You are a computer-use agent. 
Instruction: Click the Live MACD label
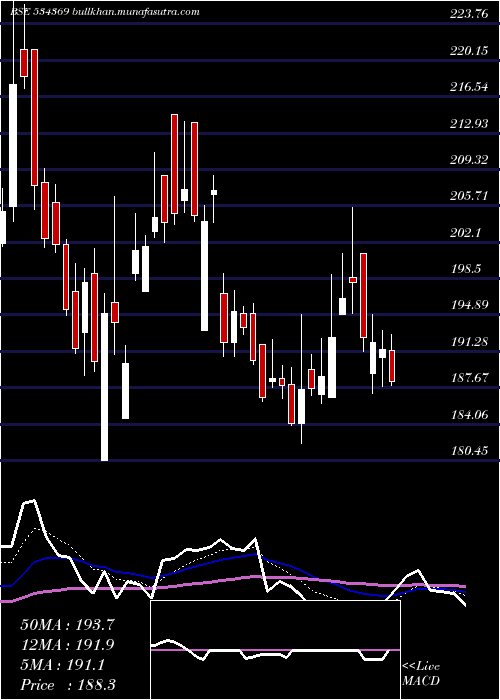[421, 674]
